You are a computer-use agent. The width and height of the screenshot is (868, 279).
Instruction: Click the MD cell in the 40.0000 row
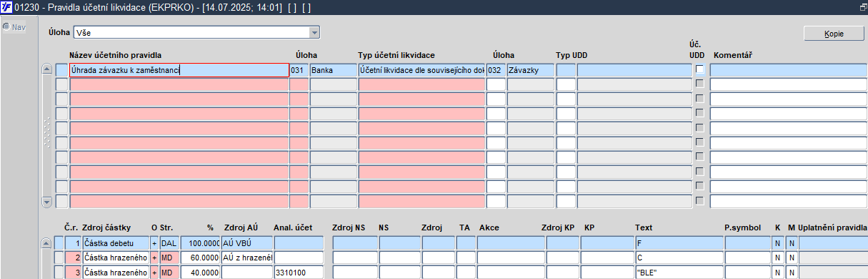pyautogui.click(x=169, y=272)
